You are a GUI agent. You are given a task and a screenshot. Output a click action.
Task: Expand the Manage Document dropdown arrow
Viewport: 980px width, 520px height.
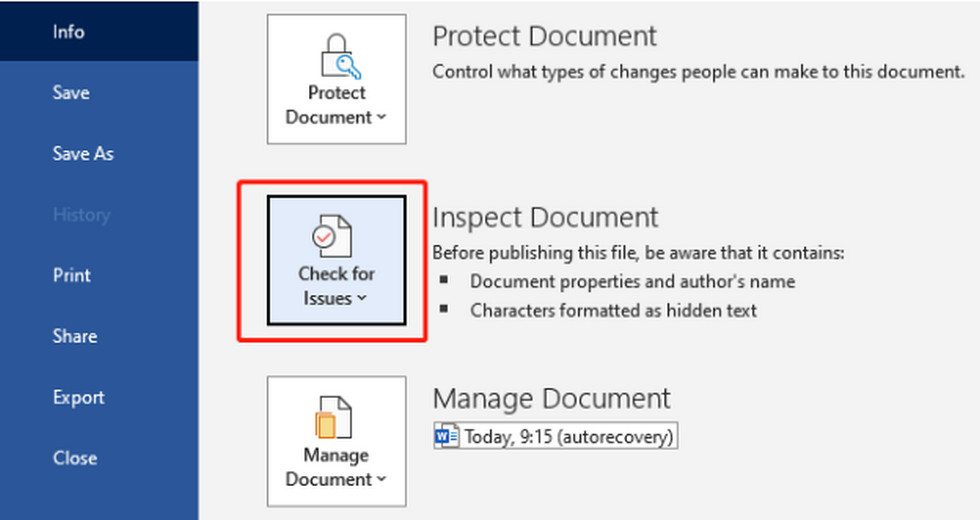[381, 480]
